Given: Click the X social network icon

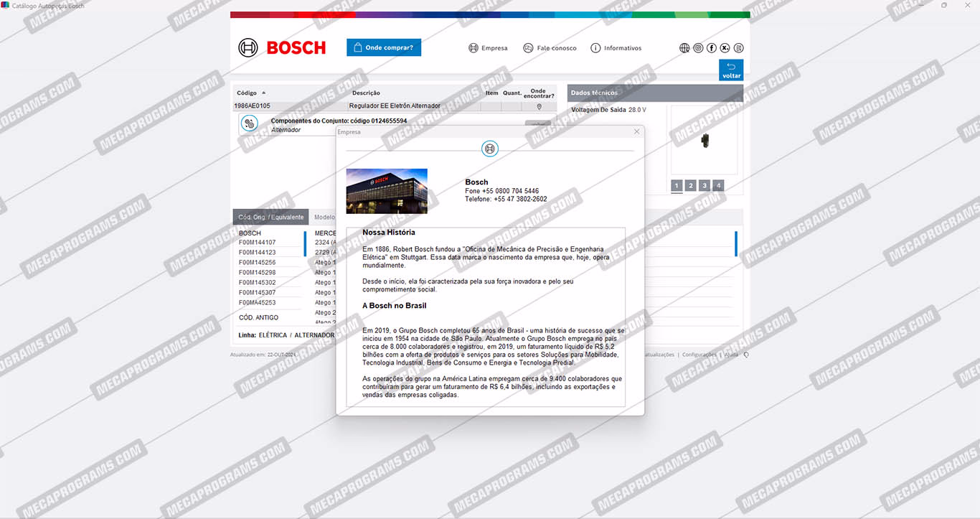Looking at the screenshot, I should click(x=725, y=48).
